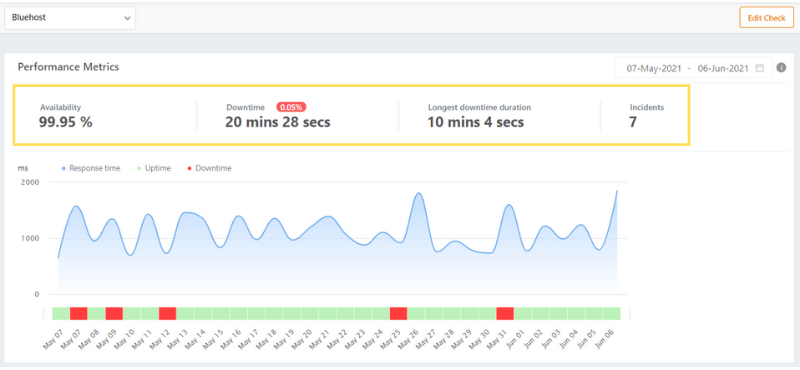
Task: Expand the Bluehost dropdown arrow
Action: coord(127,18)
